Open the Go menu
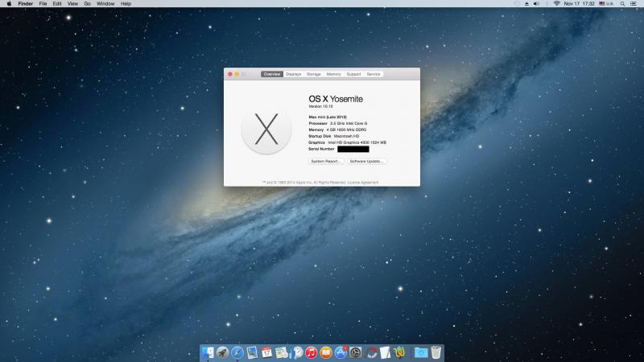This screenshot has width=644, height=362. click(87, 4)
